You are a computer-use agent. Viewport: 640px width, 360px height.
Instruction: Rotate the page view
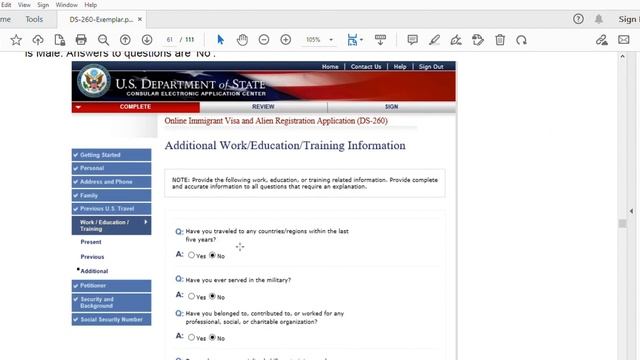click(521, 40)
